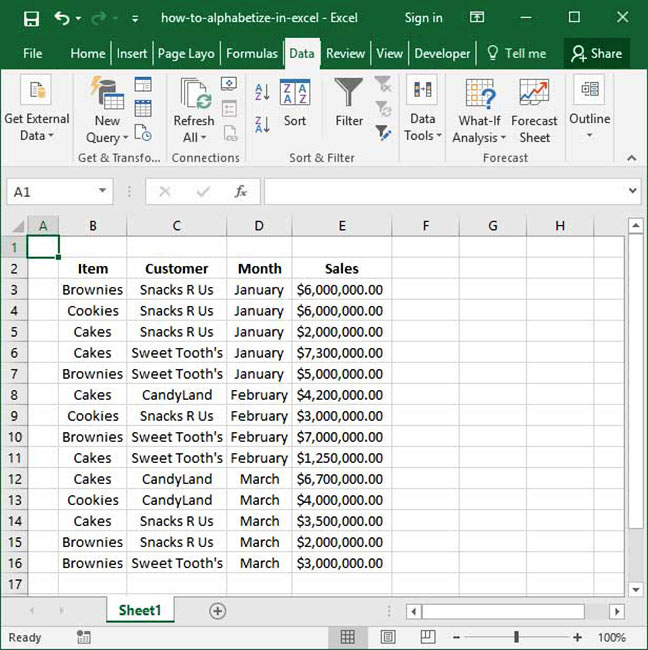This screenshot has width=648, height=650.
Task: Add a new sheet with plus icon
Action: (218, 611)
